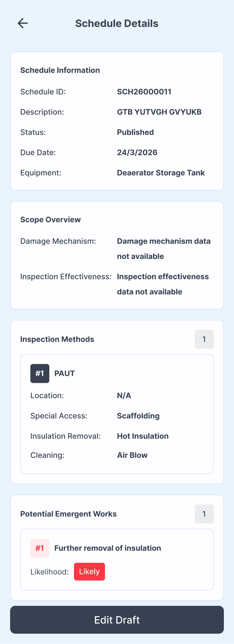This screenshot has height=644, width=234.
Task: Tap the Inspection Methods count badge
Action: click(204, 339)
